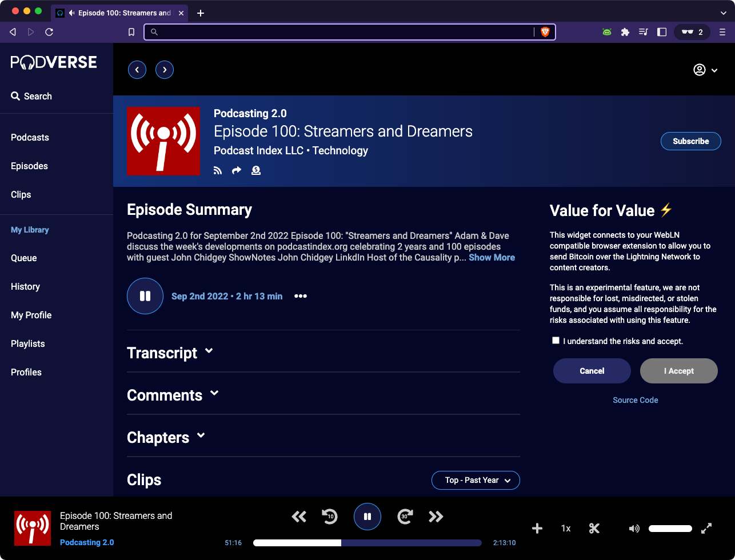Go back with the in-app previous page arrow
Viewport: 735px width, 560px height.
point(137,70)
